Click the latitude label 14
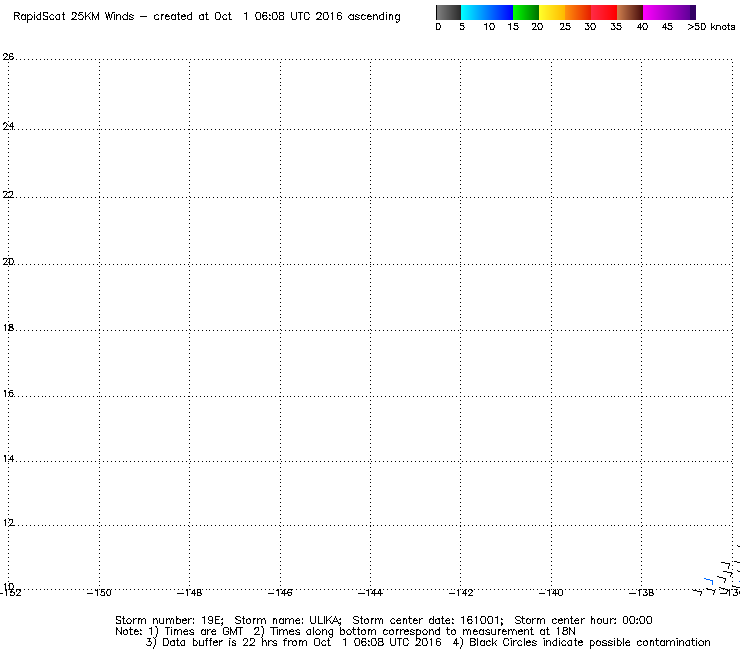 click(8, 458)
